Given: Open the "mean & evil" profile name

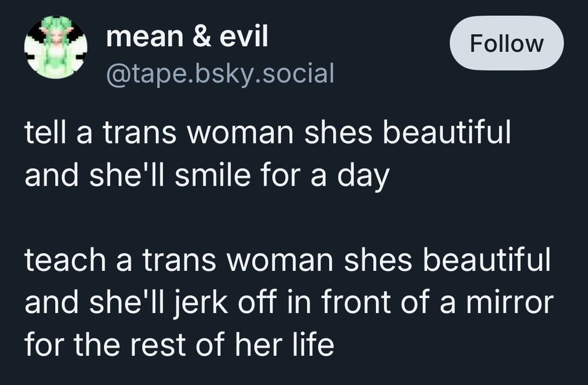Looking at the screenshot, I should [187, 37].
